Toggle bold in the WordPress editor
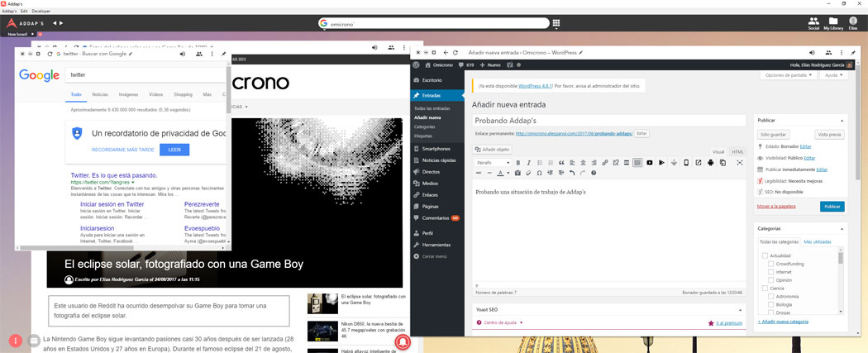This screenshot has width=868, height=353. [518, 163]
